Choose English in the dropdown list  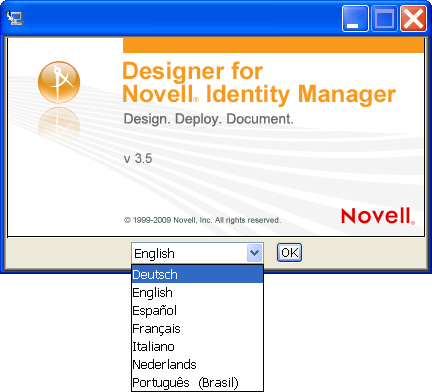[x=197, y=292]
